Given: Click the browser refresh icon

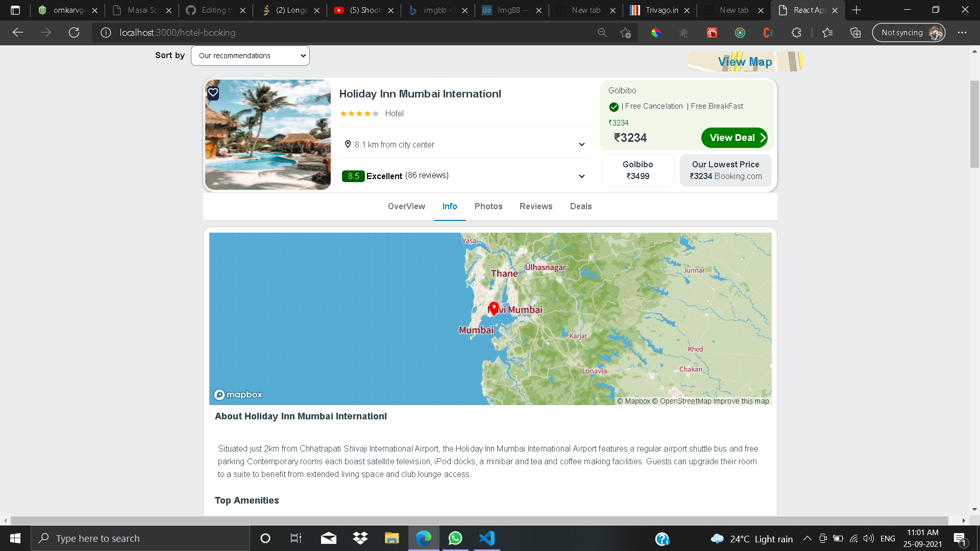Looking at the screenshot, I should point(74,33).
